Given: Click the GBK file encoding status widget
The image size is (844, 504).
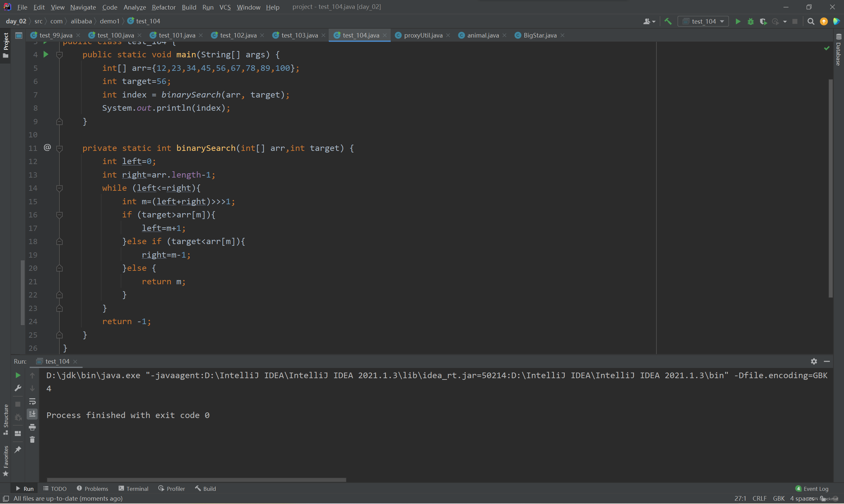Looking at the screenshot, I should [779, 499].
